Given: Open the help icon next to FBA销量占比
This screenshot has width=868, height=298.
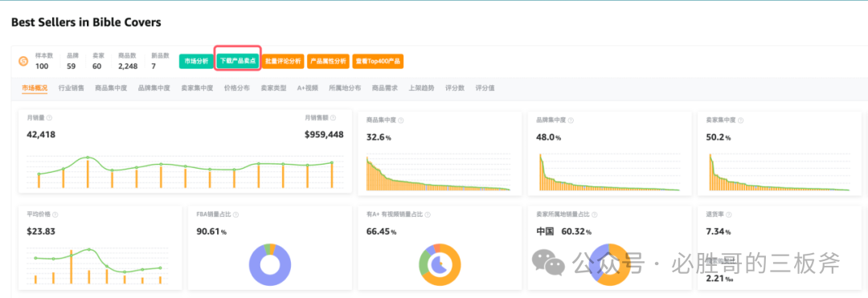Looking at the screenshot, I should 235,214.
